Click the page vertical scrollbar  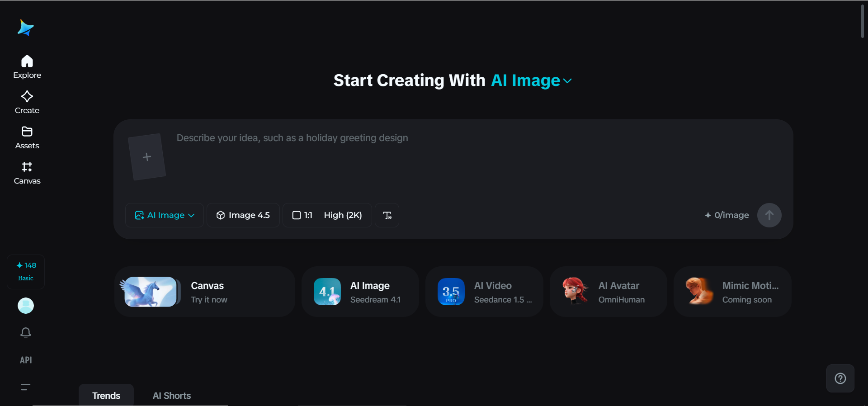(x=863, y=21)
